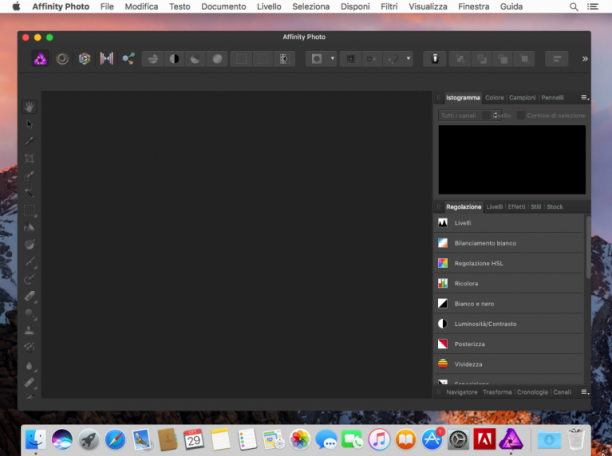Image resolution: width=612 pixels, height=456 pixels.
Task: Select the Gradient tool
Action: click(x=29, y=244)
